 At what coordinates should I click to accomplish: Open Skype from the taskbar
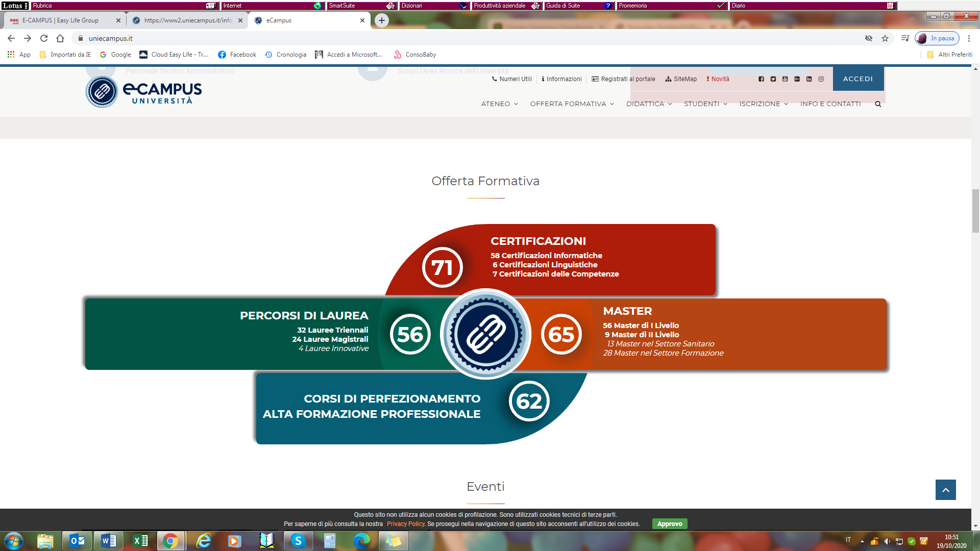[x=298, y=541]
